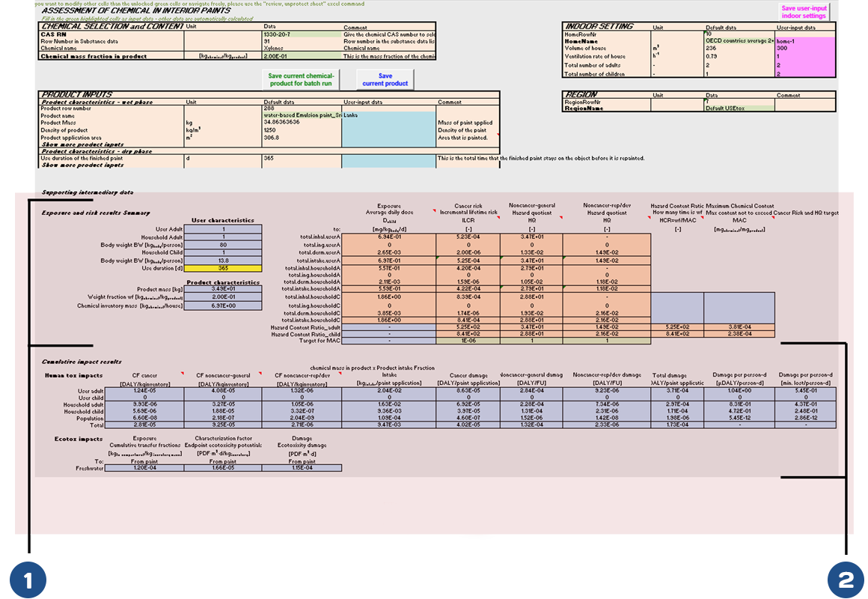
Task: Click the RegionName cell showing Default USEtox
Action: (x=739, y=108)
